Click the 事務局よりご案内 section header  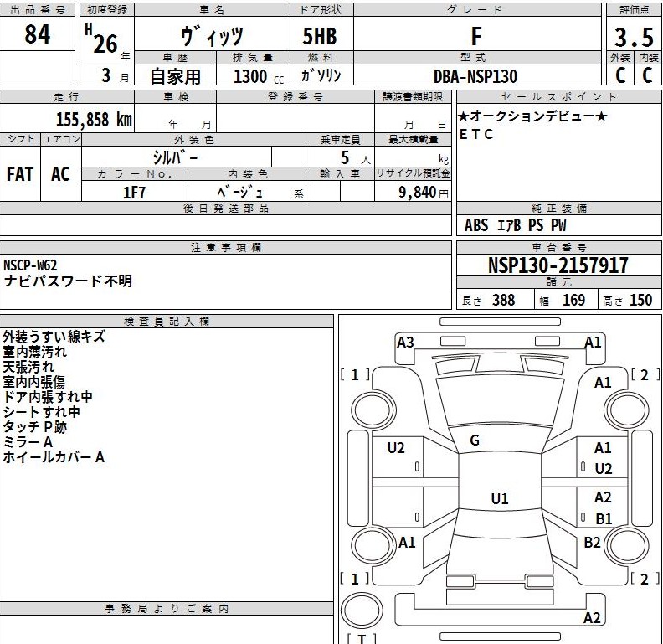pos(167,609)
